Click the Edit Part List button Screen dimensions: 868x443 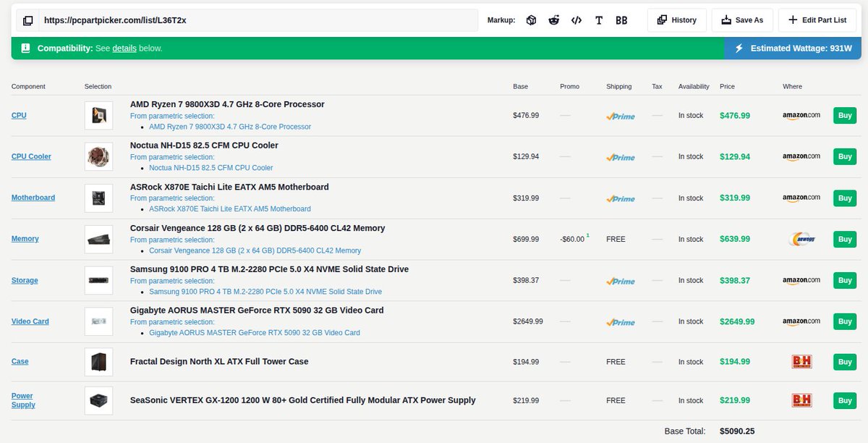tap(817, 20)
